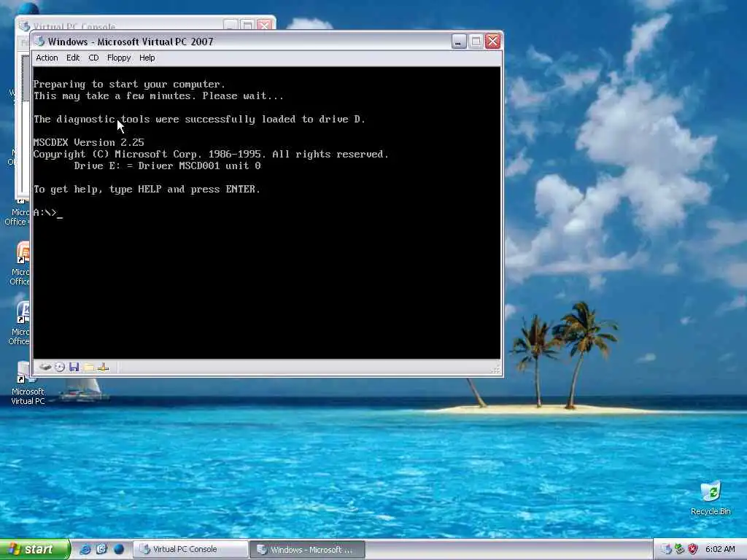Launch Internet Explorer from Quick Launch

pos(85,550)
